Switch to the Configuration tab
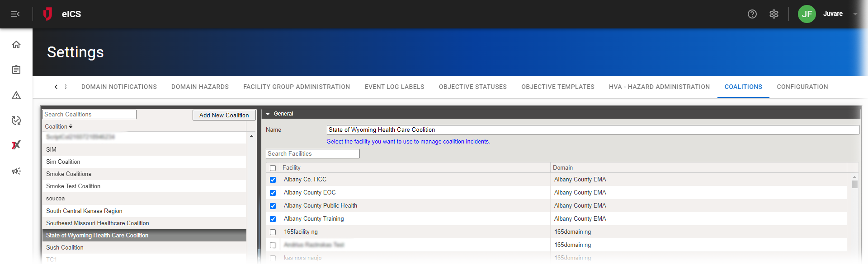 802,87
